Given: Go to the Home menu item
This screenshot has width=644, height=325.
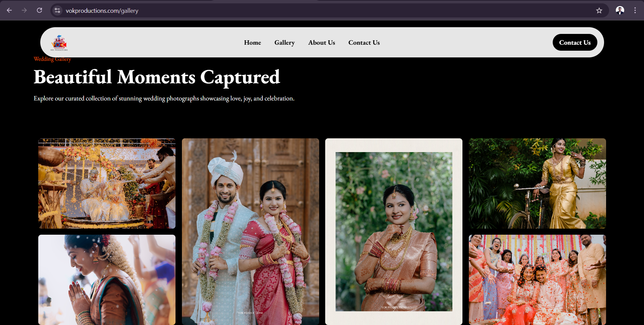Looking at the screenshot, I should (x=252, y=43).
